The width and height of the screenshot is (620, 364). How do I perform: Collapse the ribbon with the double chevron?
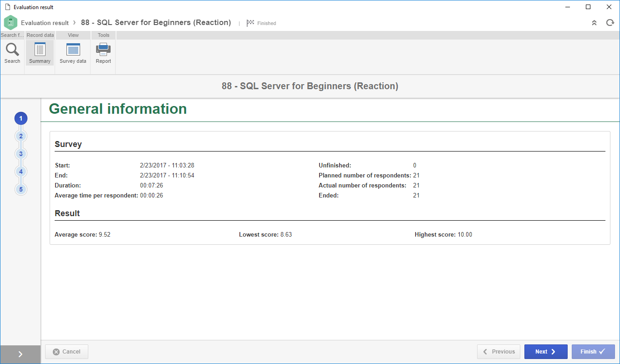tap(594, 23)
